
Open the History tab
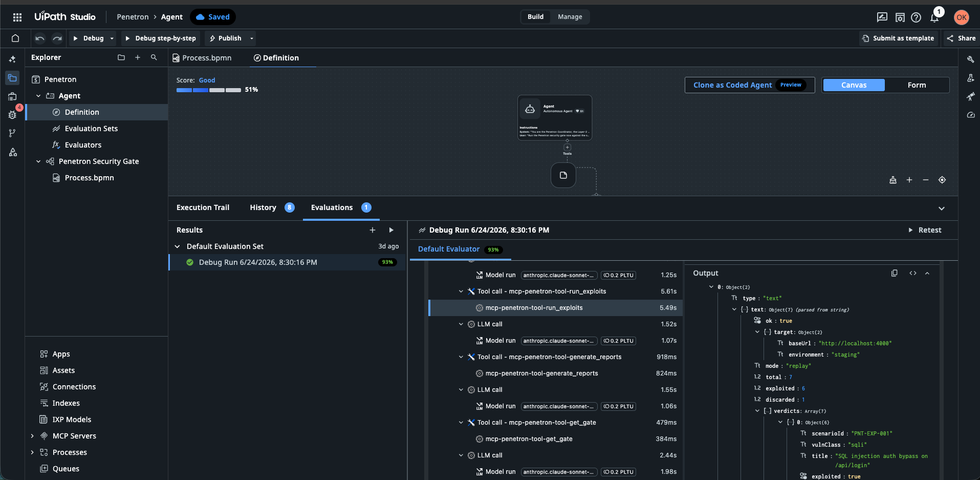(x=272, y=207)
